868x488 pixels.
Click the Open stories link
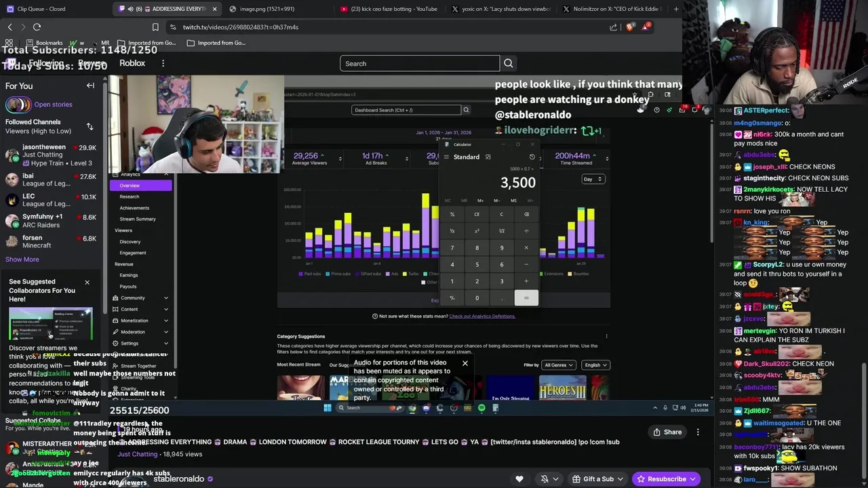pos(53,104)
